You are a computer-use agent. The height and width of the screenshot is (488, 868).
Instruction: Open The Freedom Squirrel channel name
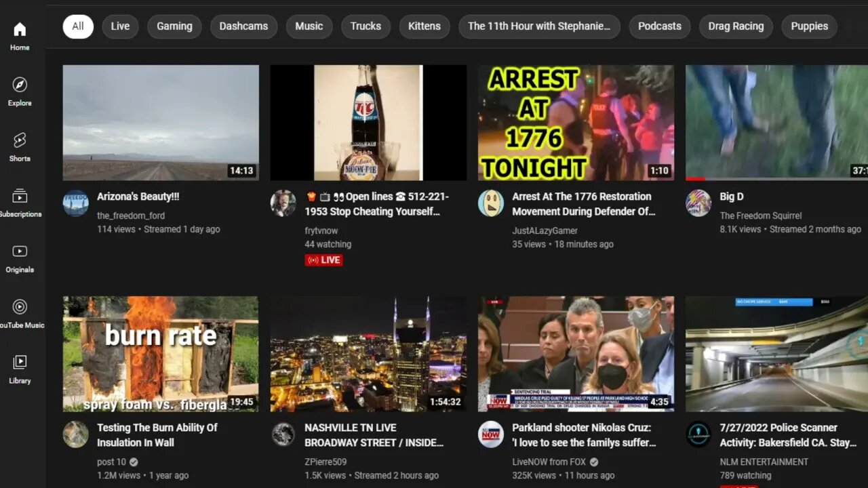click(x=761, y=216)
